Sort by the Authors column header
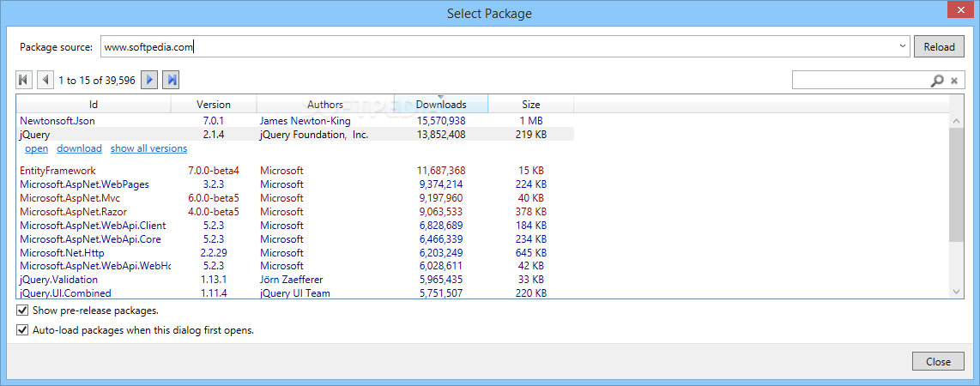 pos(325,105)
